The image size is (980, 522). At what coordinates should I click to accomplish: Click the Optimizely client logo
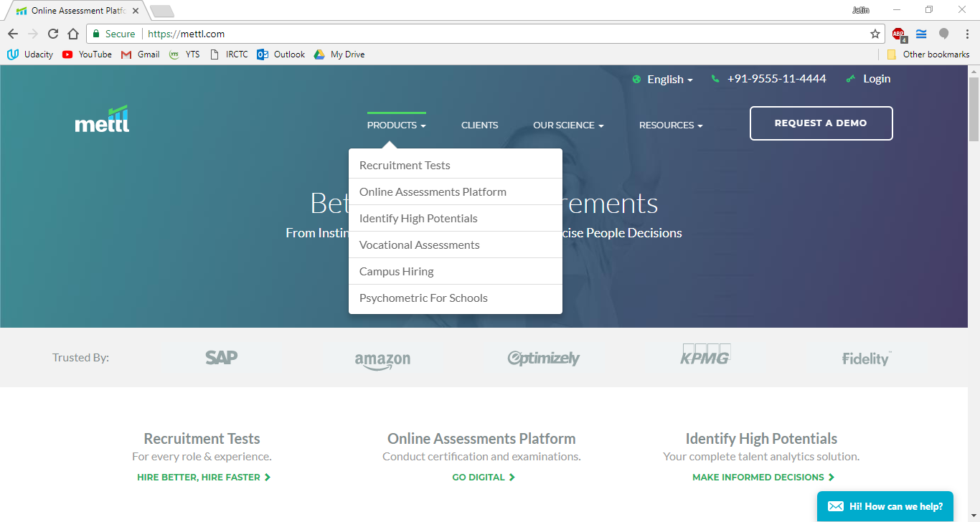pyautogui.click(x=543, y=358)
